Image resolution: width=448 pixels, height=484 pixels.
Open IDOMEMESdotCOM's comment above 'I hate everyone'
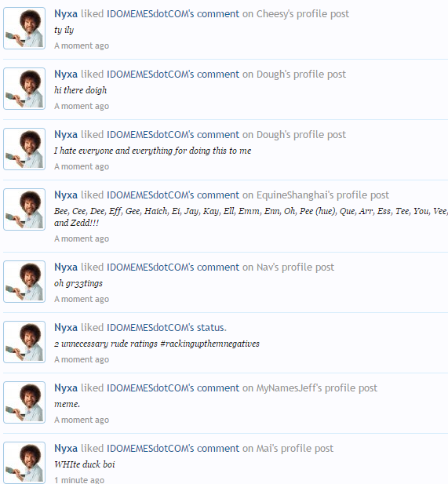[x=173, y=135]
